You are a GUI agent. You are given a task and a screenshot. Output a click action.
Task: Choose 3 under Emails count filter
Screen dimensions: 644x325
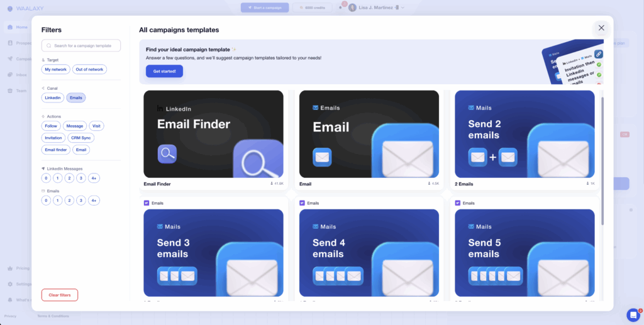click(x=81, y=201)
